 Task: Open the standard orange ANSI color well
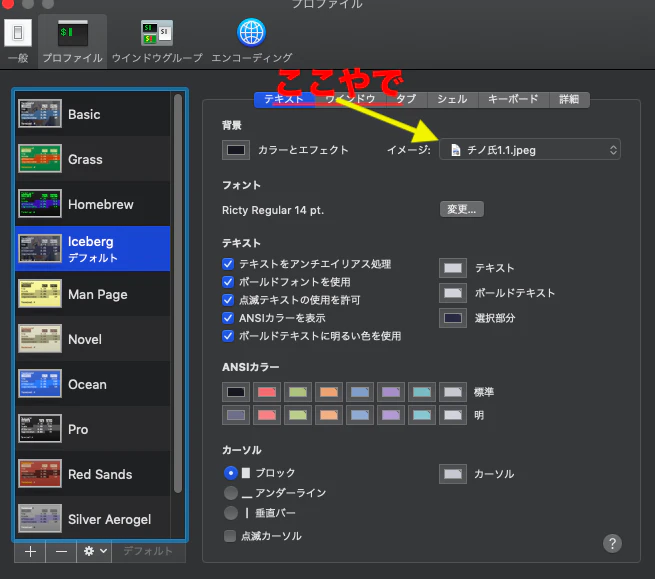coord(329,392)
